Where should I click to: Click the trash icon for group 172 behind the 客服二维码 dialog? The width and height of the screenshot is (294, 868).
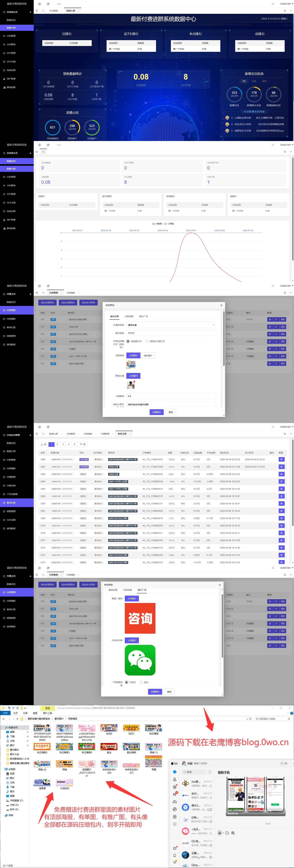pyautogui.click(x=270, y=646)
